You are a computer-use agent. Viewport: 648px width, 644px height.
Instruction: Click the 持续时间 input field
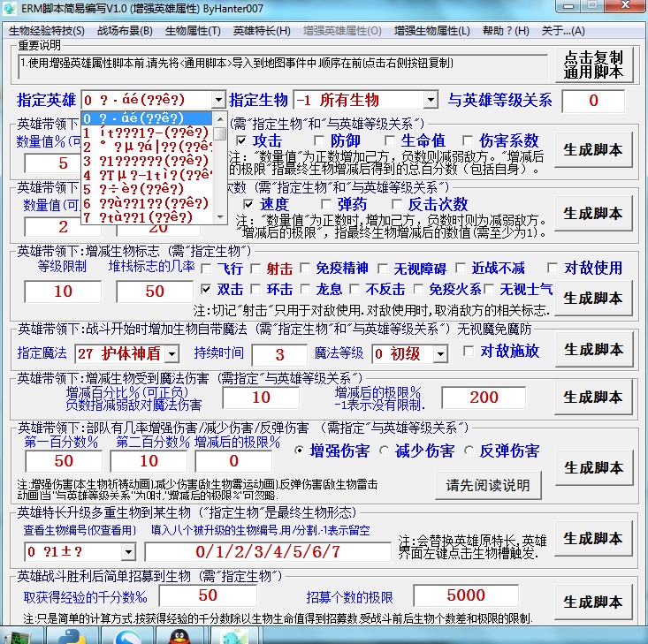point(279,354)
